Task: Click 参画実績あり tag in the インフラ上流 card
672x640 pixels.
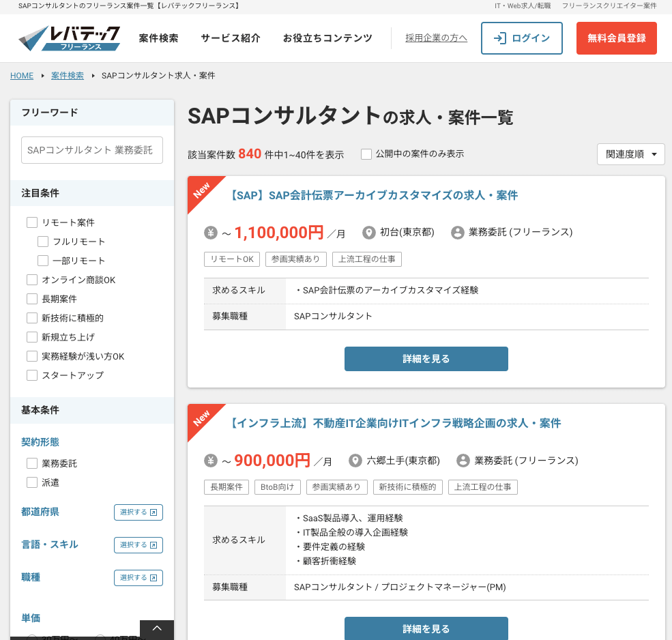Action: [337, 487]
